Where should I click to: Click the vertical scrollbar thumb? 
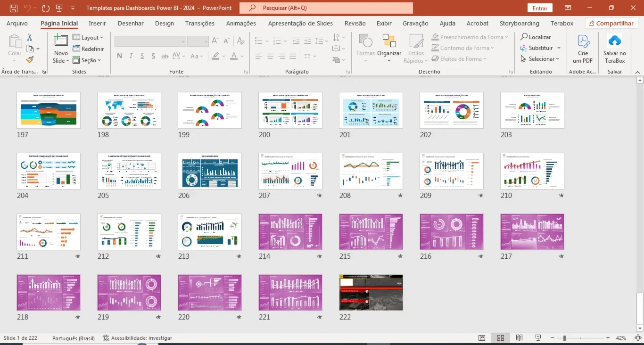tap(640, 308)
